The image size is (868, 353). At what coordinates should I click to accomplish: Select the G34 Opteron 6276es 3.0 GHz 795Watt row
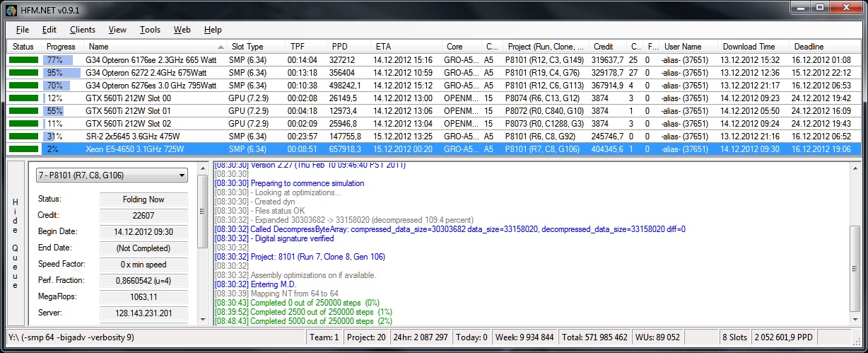point(434,85)
